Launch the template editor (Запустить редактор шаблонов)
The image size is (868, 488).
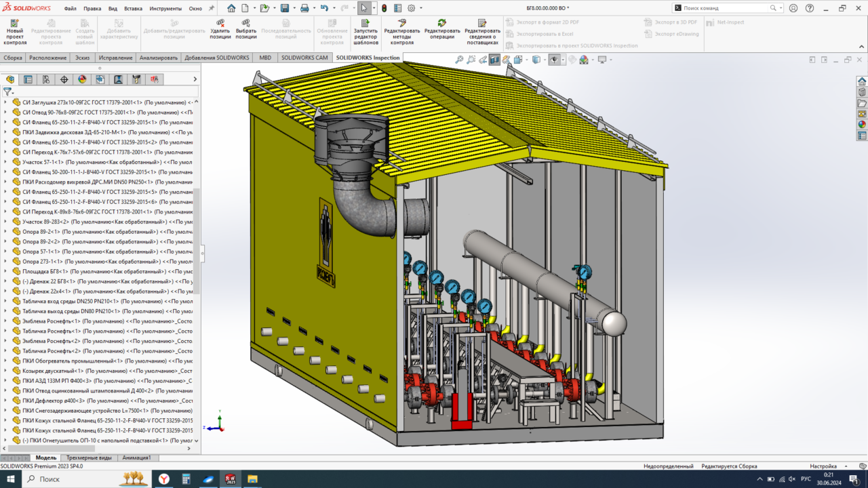(366, 32)
